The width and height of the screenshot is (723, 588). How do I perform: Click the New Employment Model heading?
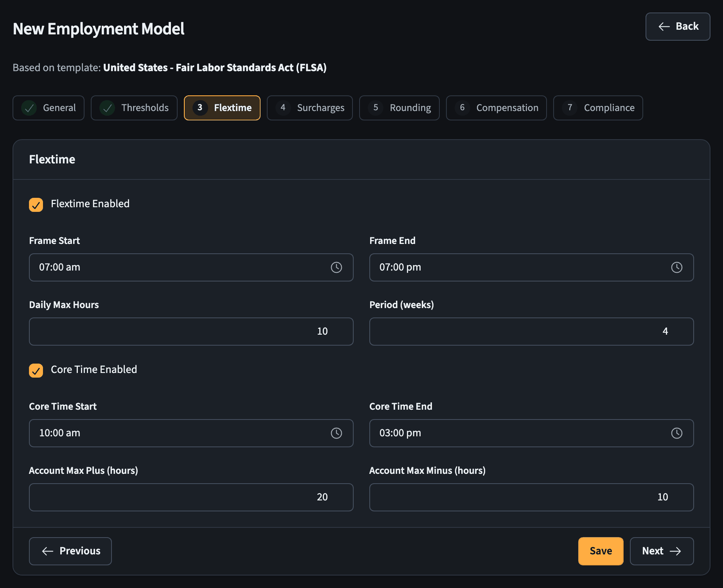click(99, 29)
